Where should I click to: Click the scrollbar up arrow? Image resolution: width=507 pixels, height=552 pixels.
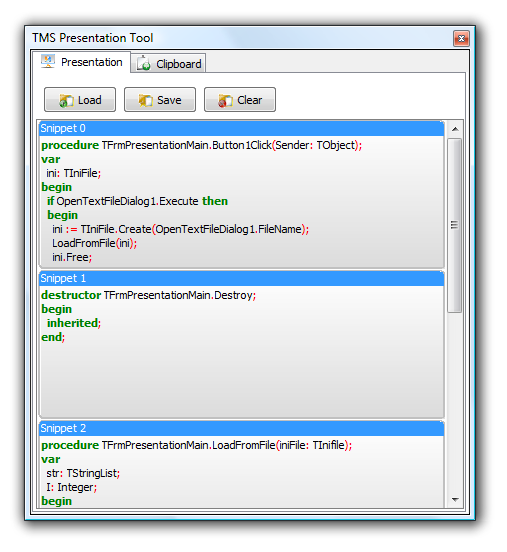455,129
